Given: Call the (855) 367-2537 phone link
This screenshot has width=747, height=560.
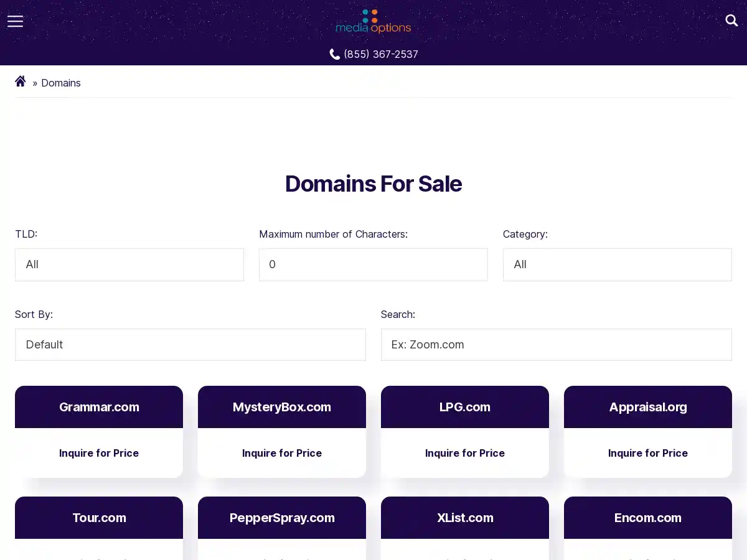Looking at the screenshot, I should tap(380, 54).
